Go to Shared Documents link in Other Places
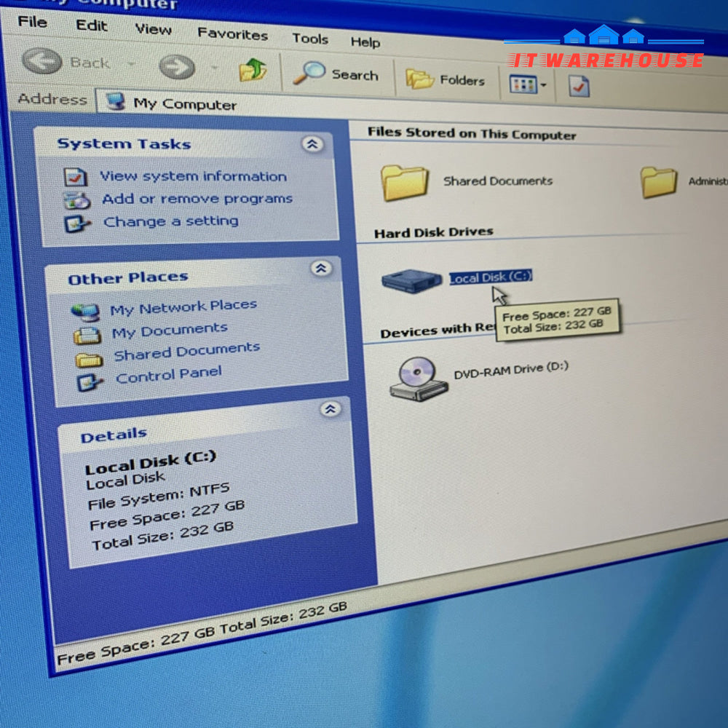The width and height of the screenshot is (728, 728). point(186,352)
